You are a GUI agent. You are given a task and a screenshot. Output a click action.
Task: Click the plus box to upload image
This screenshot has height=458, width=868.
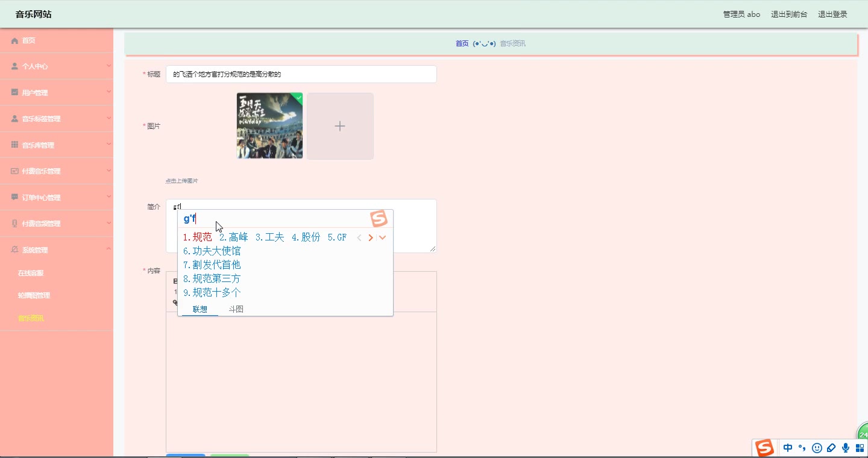(340, 126)
